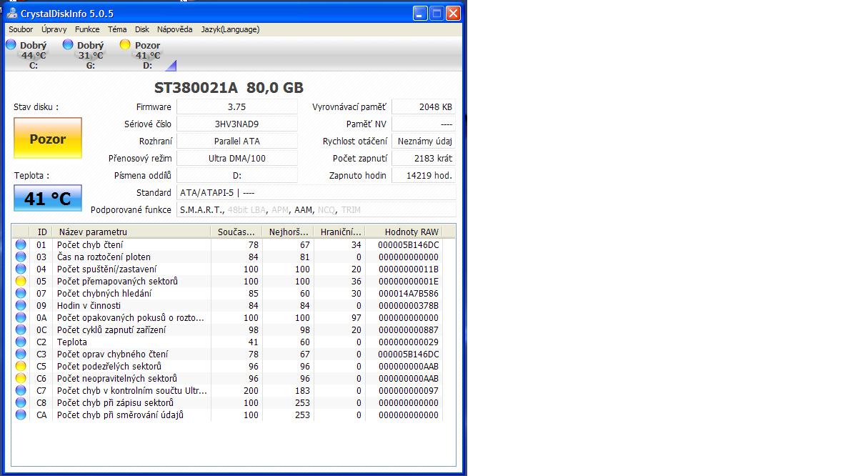Viewport: 868px width, 476px height.
Task: Open the Disk menu
Action: point(142,29)
